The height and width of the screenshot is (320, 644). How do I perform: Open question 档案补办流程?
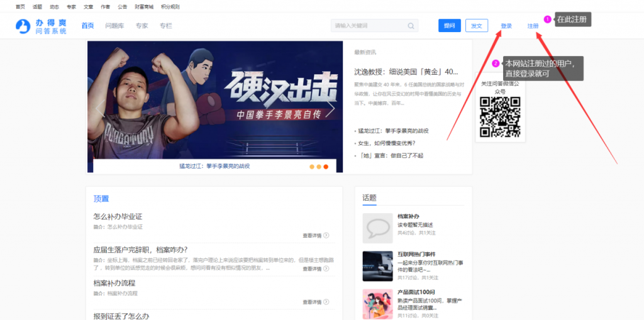114,283
